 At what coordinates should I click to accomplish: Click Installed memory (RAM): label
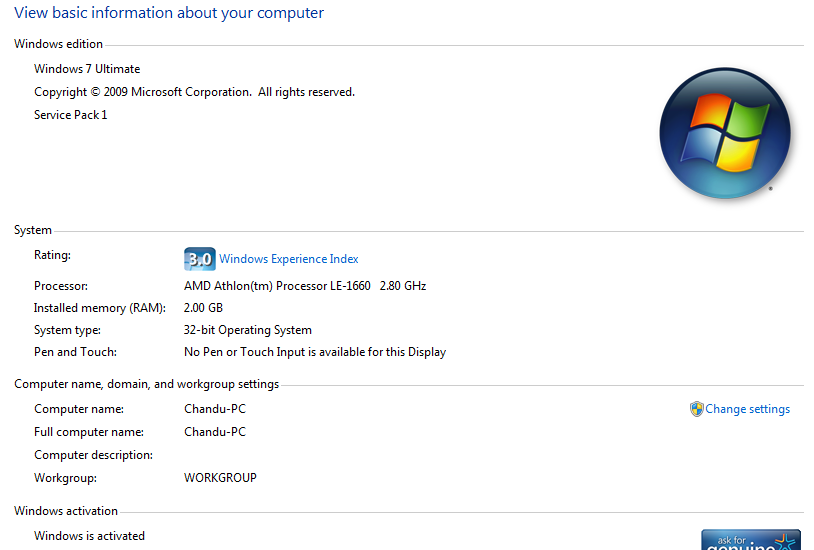pyautogui.click(x=100, y=308)
